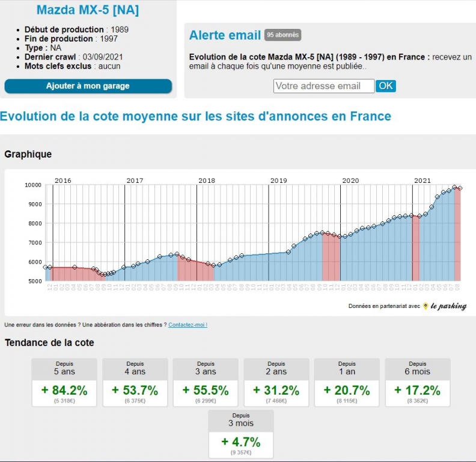Select the Depuis 5 ans trend card
This screenshot has width=476, height=462.
click(64, 383)
